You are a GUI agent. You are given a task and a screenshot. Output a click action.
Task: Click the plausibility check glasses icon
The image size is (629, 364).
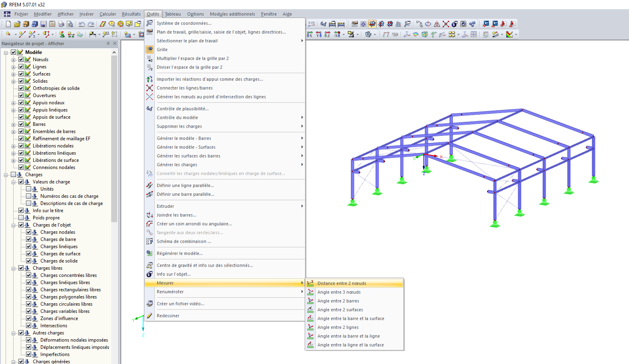pyautogui.click(x=323, y=24)
